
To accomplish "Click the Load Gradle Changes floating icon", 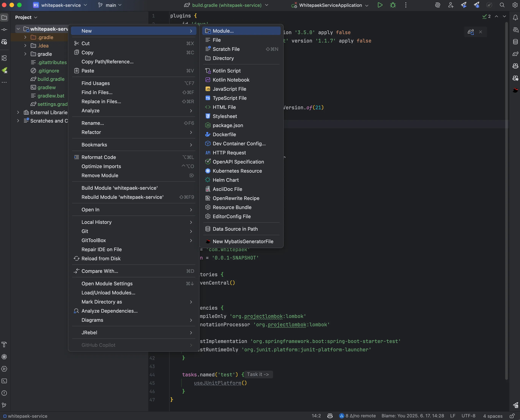I will pos(471,32).
